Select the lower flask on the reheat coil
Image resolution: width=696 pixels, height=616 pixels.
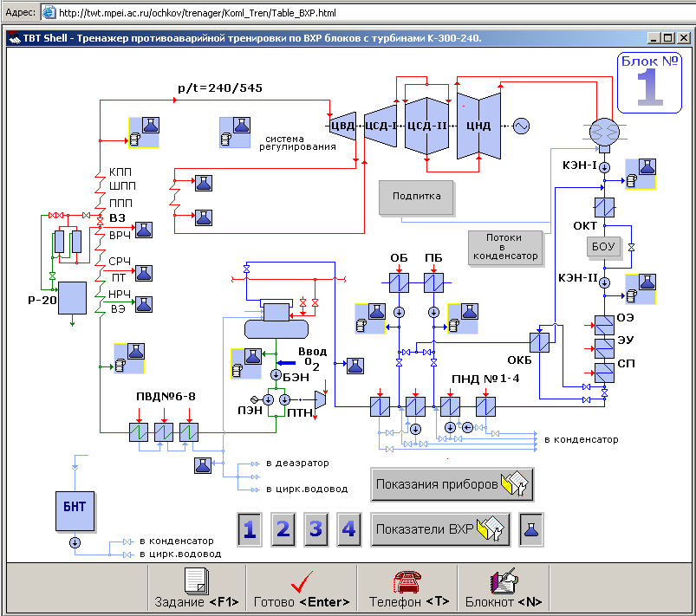[204, 218]
